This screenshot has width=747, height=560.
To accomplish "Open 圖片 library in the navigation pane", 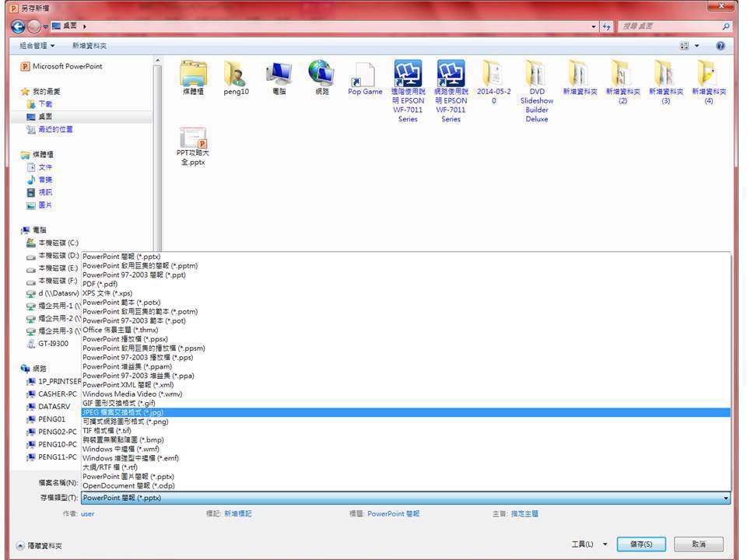I will pos(45,205).
